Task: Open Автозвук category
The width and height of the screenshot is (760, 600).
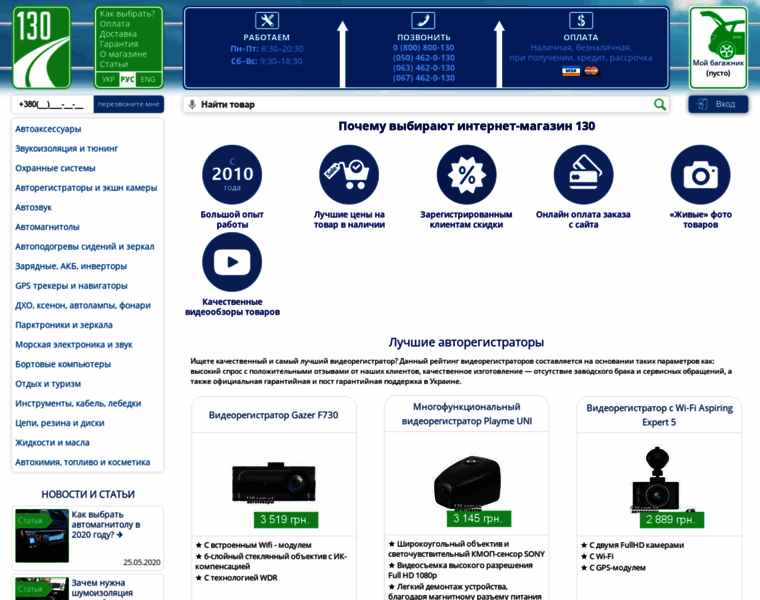Action: (33, 207)
